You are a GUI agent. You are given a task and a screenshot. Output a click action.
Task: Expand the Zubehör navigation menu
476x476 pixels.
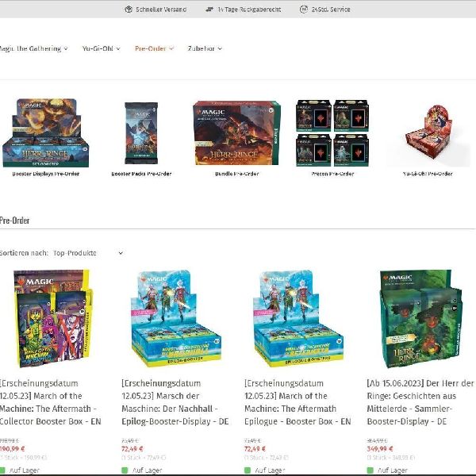[x=205, y=48]
